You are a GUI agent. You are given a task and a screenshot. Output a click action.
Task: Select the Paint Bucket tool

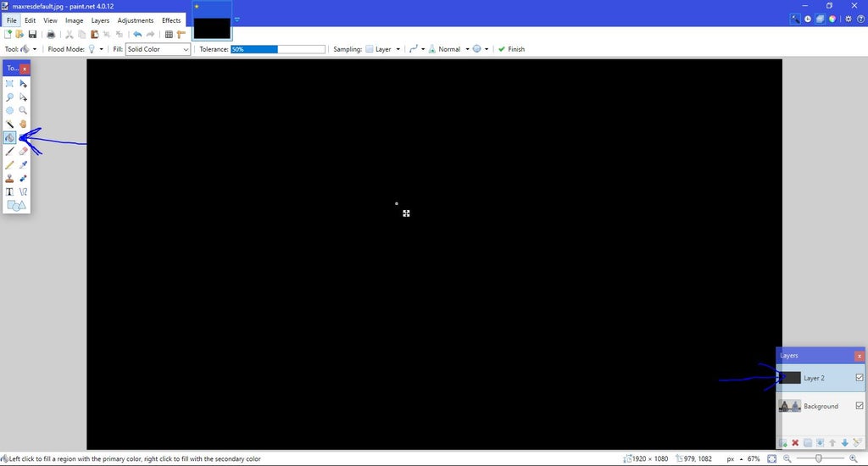click(9, 137)
